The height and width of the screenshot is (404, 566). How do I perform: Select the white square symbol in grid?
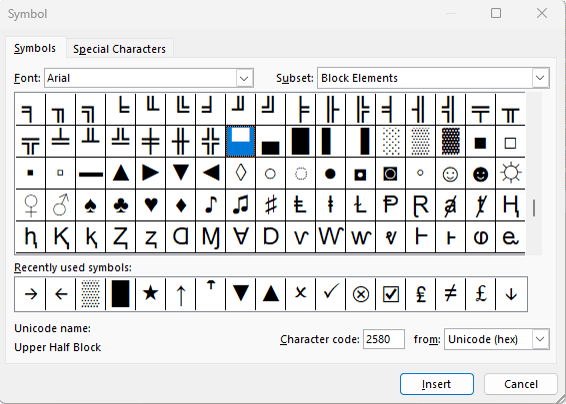coord(510,142)
